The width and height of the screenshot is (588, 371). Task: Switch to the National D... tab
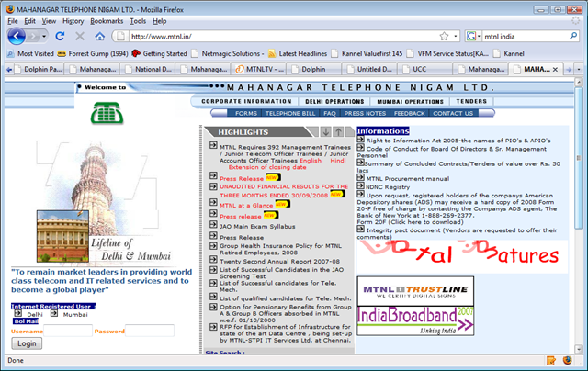coord(149,69)
